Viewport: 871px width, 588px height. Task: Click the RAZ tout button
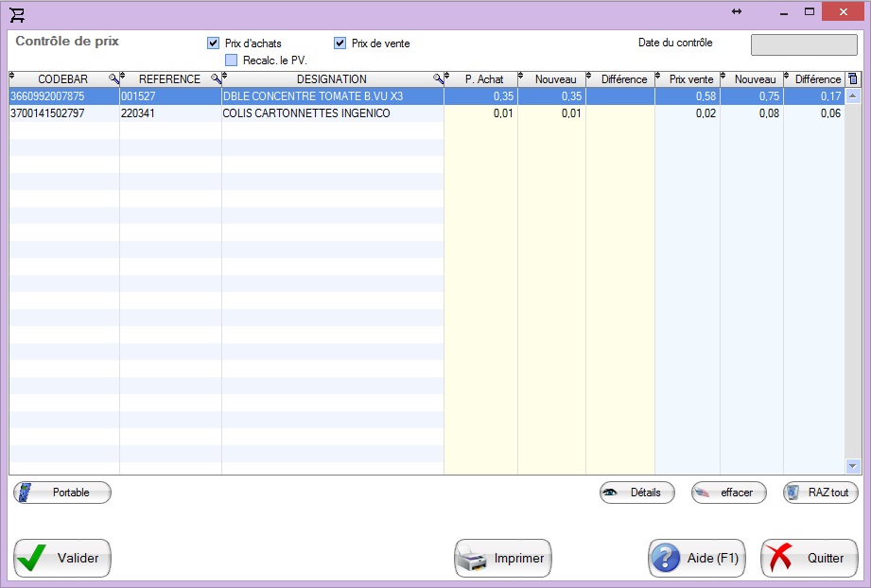821,493
